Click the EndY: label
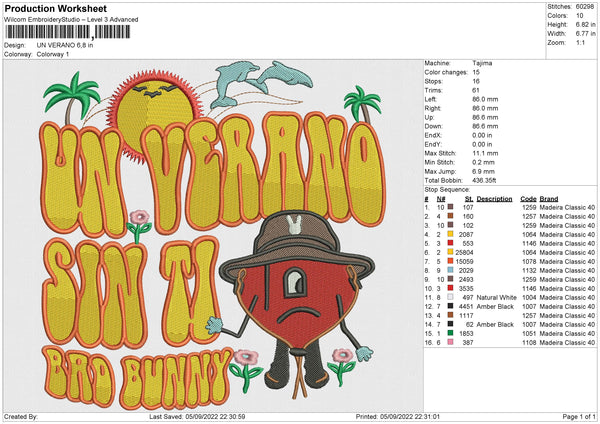Image resolution: width=600 pixels, height=424 pixels. click(x=433, y=144)
